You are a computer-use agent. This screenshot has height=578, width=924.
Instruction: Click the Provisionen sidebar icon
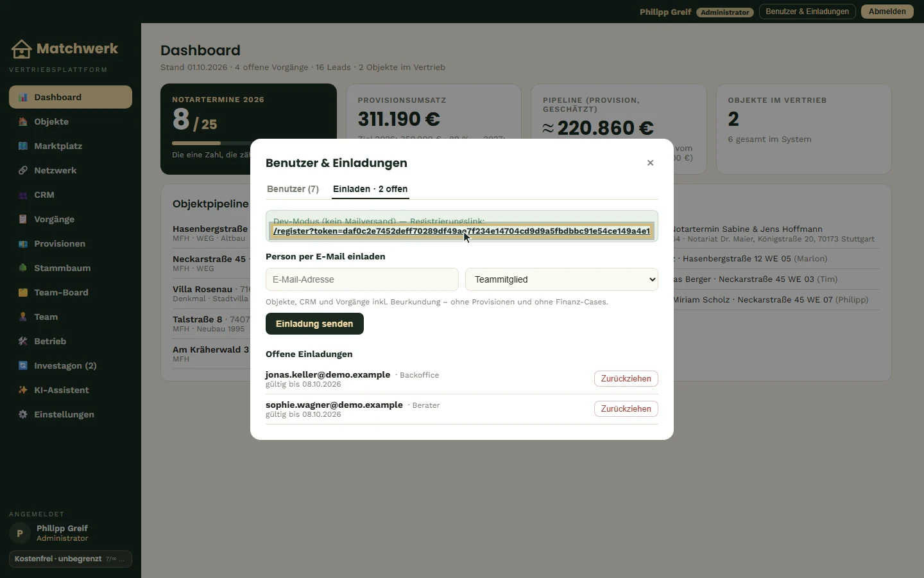[23, 244]
